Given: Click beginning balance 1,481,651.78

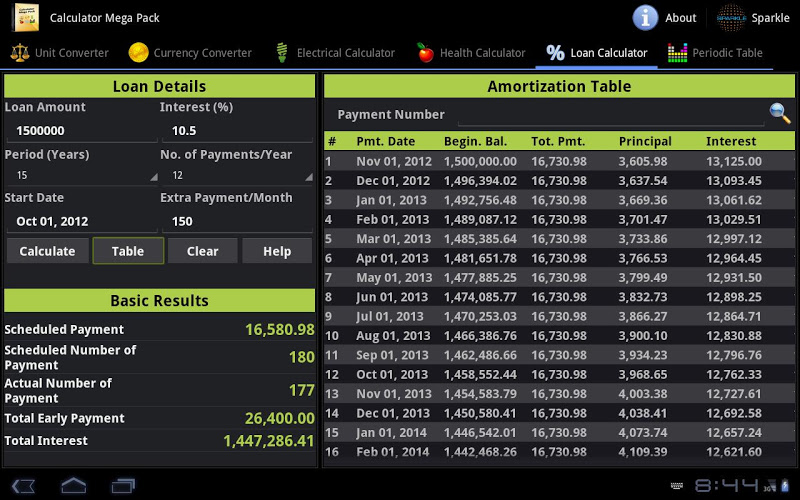Looking at the screenshot, I should [480, 258].
